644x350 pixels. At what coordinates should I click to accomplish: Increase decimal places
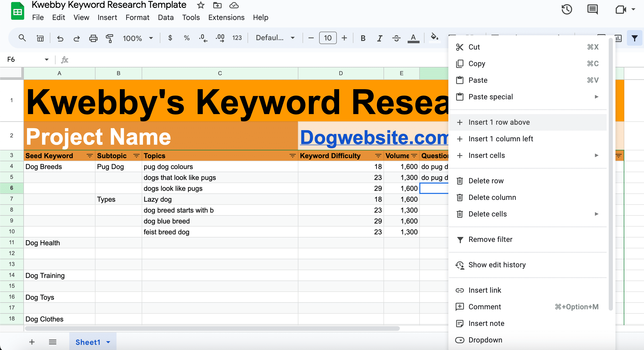(x=220, y=38)
